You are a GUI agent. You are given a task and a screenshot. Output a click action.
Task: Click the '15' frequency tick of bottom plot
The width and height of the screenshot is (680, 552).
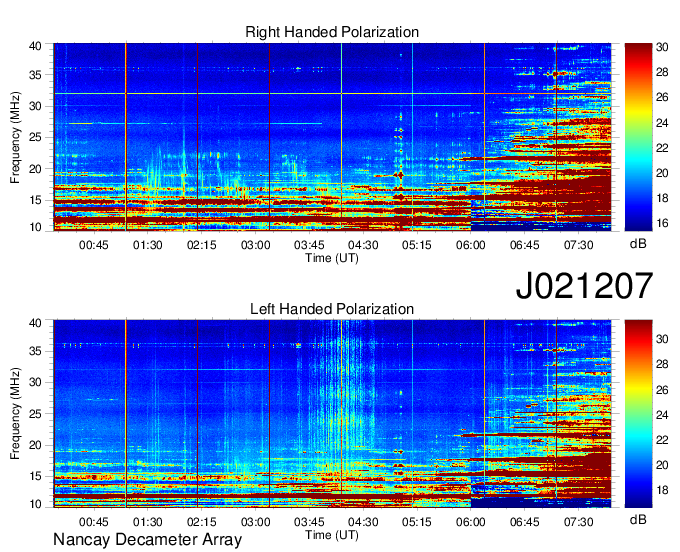coord(35,477)
